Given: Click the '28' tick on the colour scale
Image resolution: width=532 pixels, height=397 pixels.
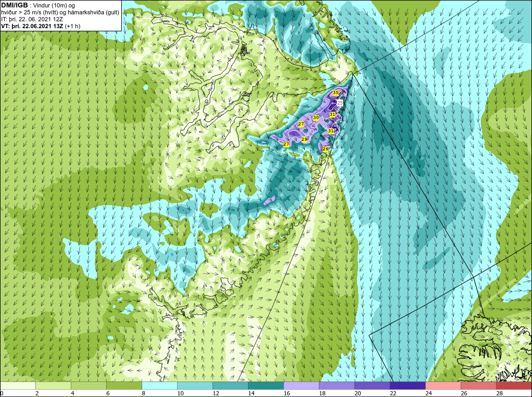Looking at the screenshot, I should pos(500,393).
